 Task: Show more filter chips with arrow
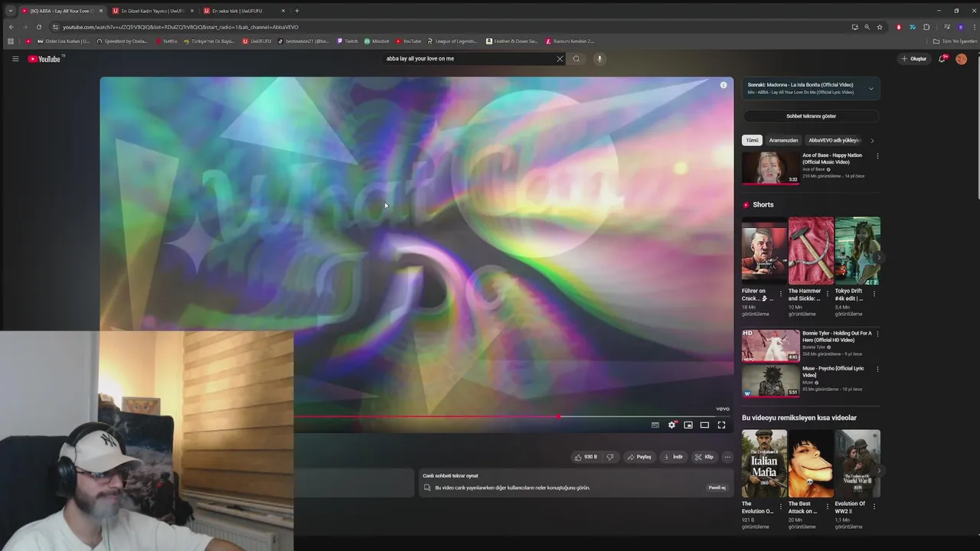(x=872, y=140)
